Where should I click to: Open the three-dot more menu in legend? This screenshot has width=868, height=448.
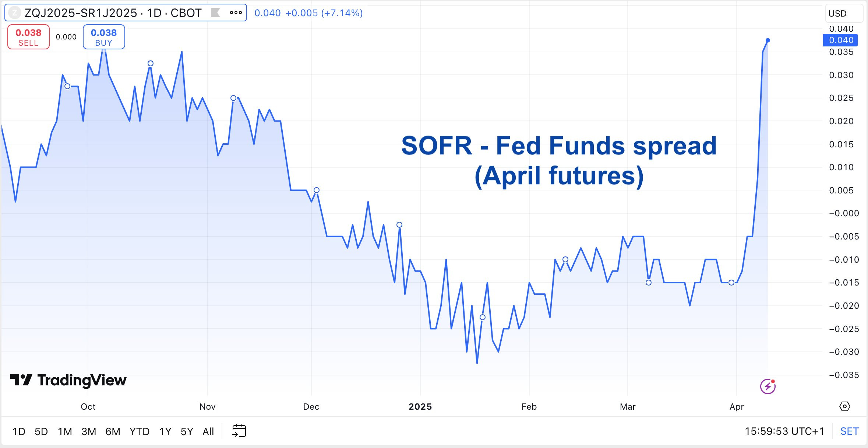[x=236, y=13]
